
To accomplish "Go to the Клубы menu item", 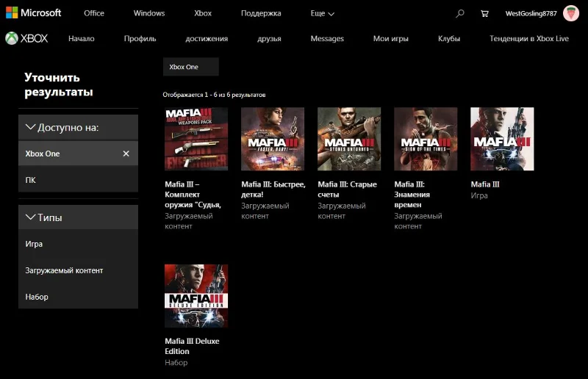I will click(x=448, y=38).
